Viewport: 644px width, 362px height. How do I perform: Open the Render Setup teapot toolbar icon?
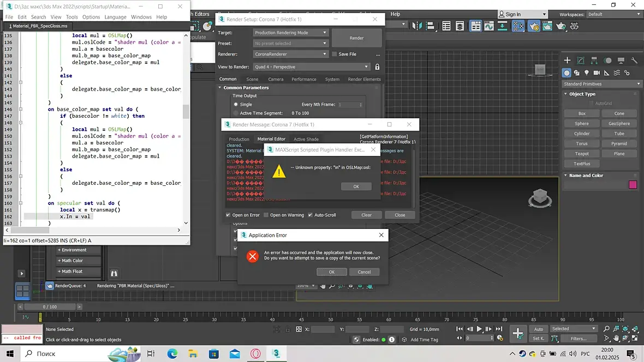pos(534,26)
